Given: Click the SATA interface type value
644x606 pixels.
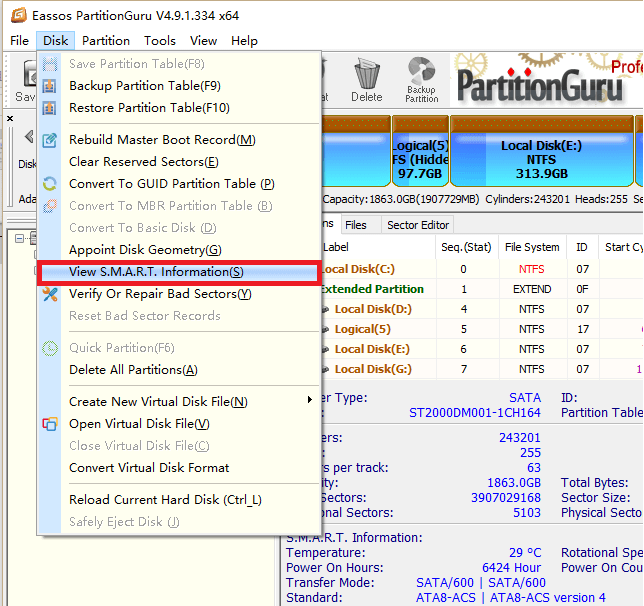Looking at the screenshot, I should click(525, 398).
